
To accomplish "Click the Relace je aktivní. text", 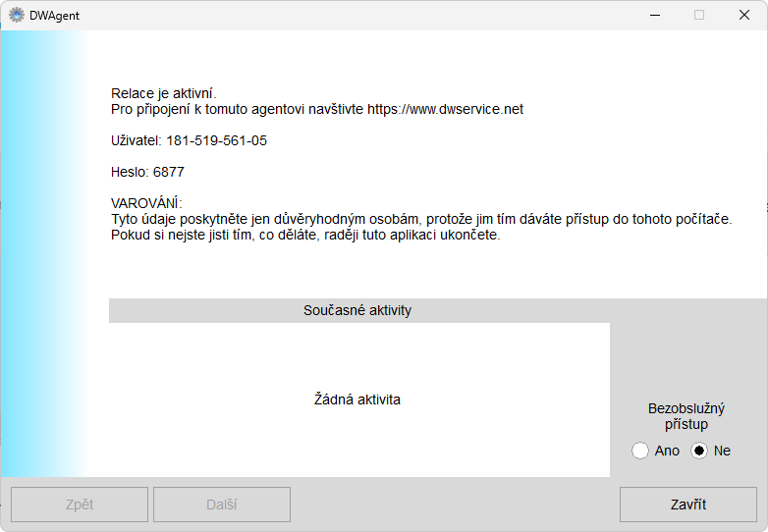I will [164, 93].
